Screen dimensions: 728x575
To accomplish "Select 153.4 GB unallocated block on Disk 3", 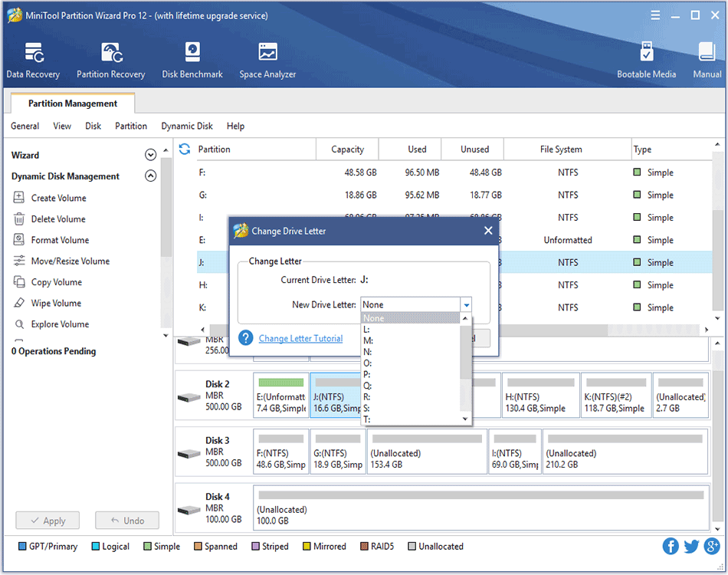I will click(427, 452).
